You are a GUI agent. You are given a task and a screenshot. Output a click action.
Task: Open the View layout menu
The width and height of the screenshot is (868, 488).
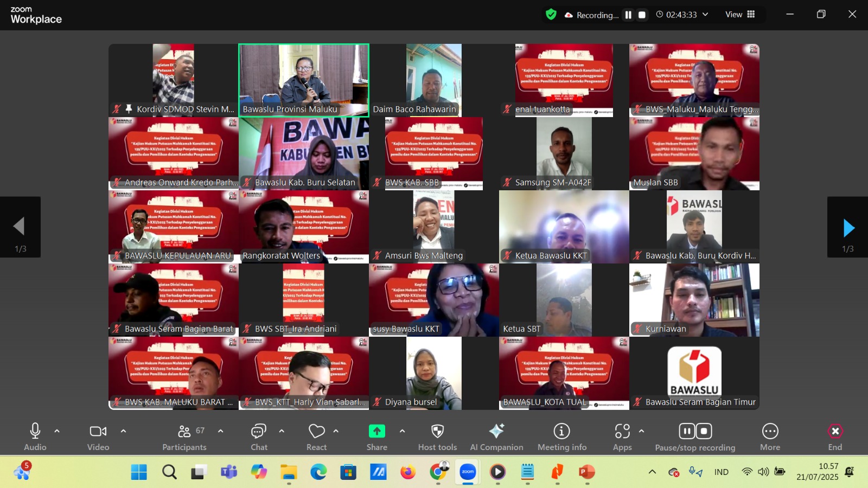(740, 15)
